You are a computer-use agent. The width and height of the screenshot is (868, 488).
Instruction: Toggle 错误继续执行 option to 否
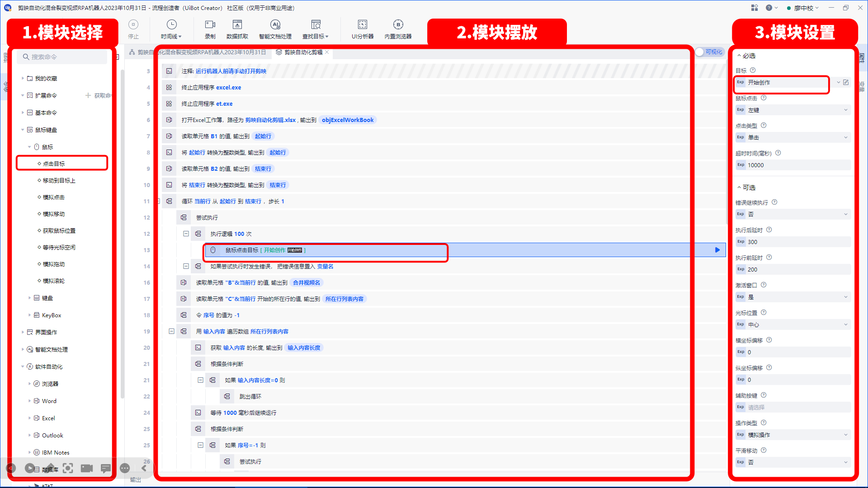click(x=793, y=214)
